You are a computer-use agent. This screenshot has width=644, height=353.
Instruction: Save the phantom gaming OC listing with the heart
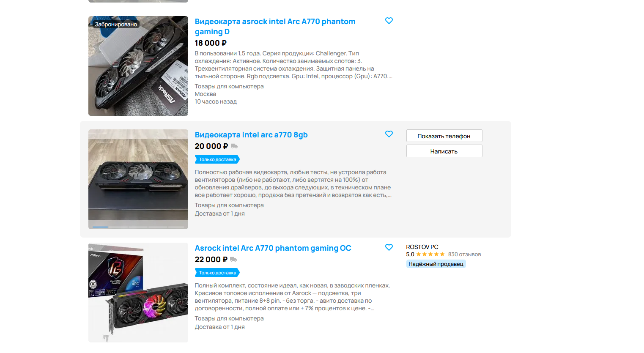(x=389, y=247)
